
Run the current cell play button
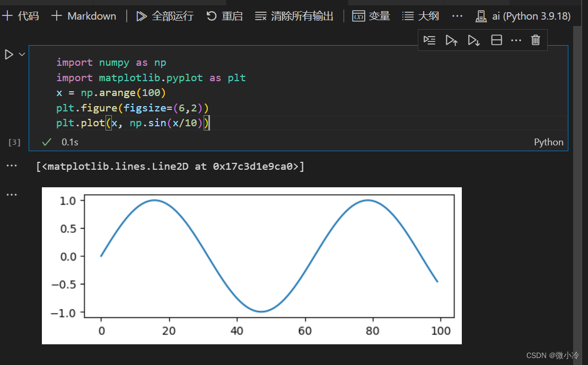9,55
